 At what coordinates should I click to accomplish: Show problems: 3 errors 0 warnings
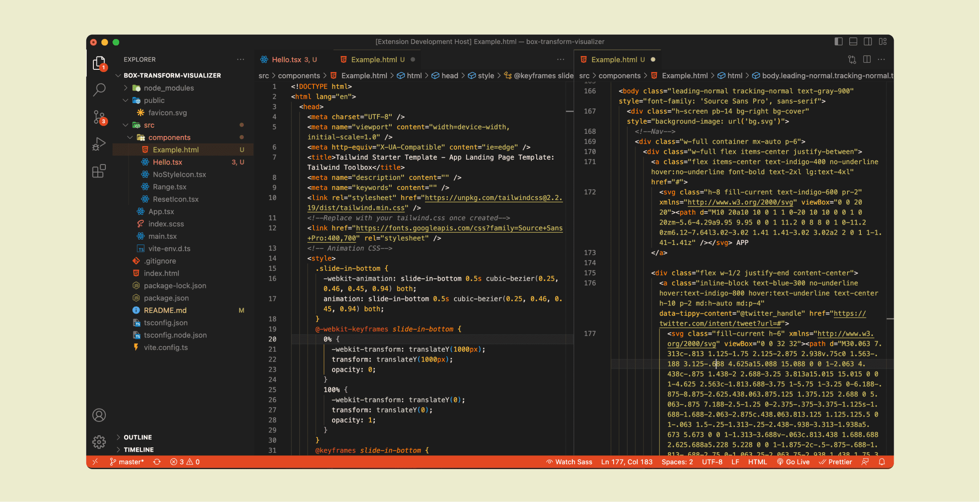pos(185,462)
